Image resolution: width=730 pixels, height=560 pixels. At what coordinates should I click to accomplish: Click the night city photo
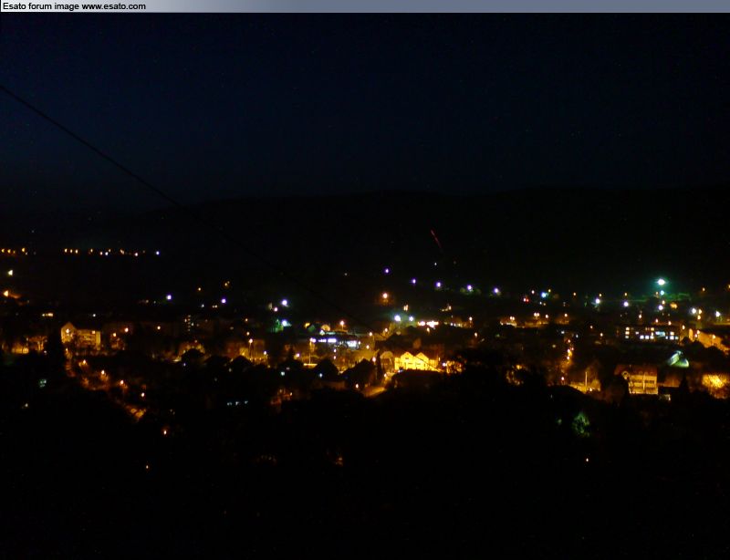pos(365,286)
